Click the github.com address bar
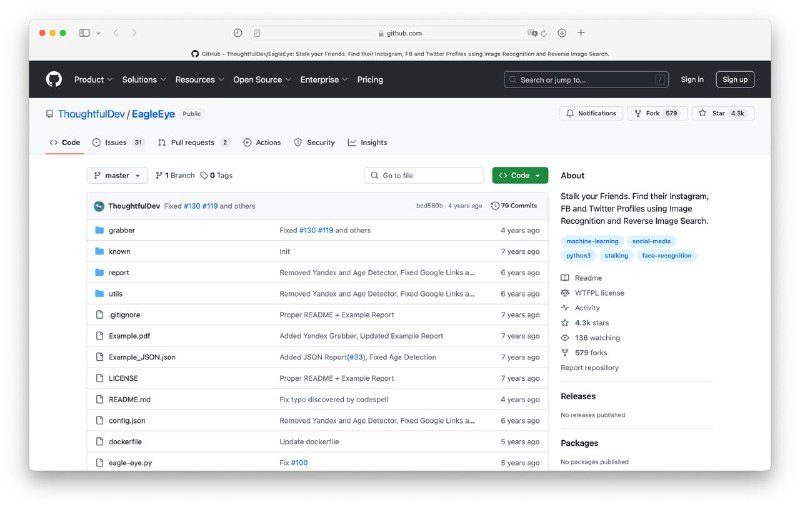Image resolution: width=800 pixels, height=509 pixels. (401, 33)
